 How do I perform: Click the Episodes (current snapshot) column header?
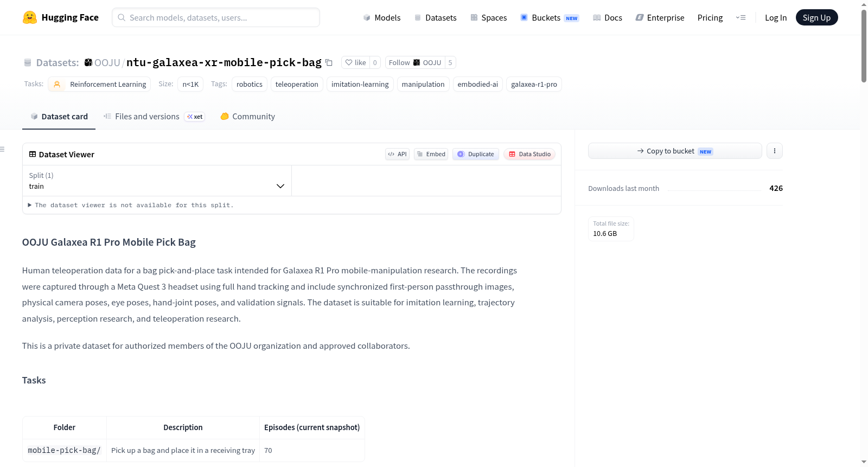(312, 427)
